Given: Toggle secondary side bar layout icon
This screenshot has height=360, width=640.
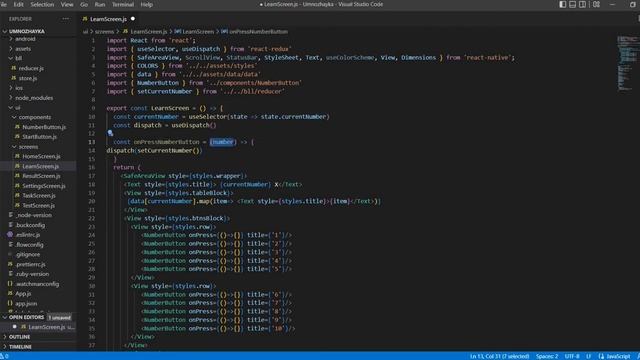Looking at the screenshot, I should [582, 4].
